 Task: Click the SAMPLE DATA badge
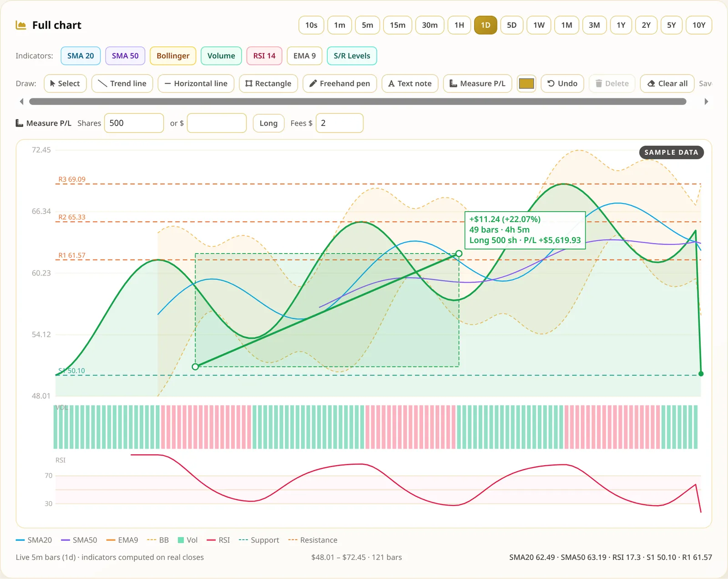(671, 152)
